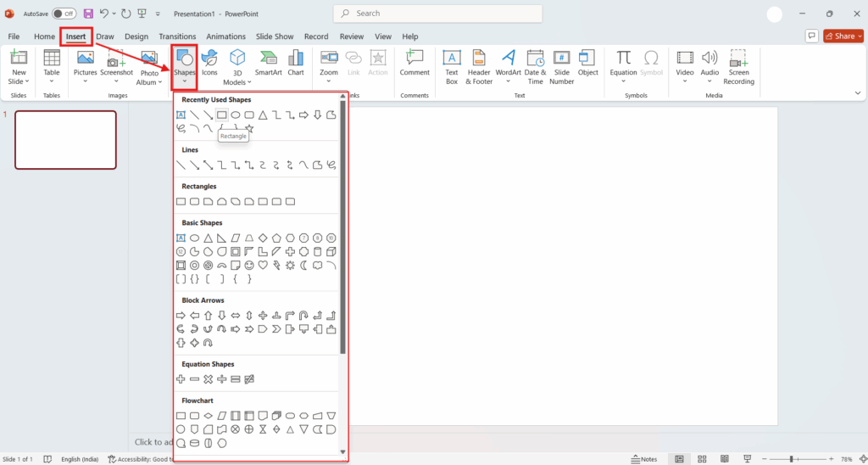868x465 pixels.
Task: Select slide 1 thumbnail
Action: (65, 140)
